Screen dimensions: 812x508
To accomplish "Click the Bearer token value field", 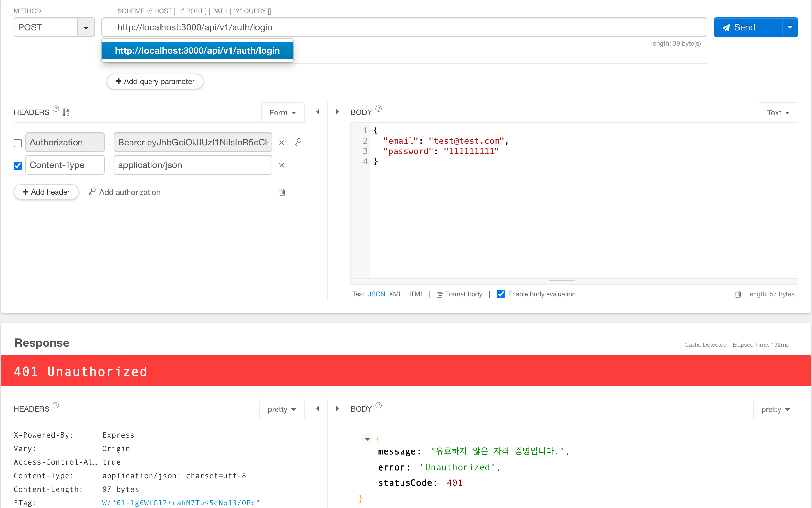I will [x=193, y=142].
